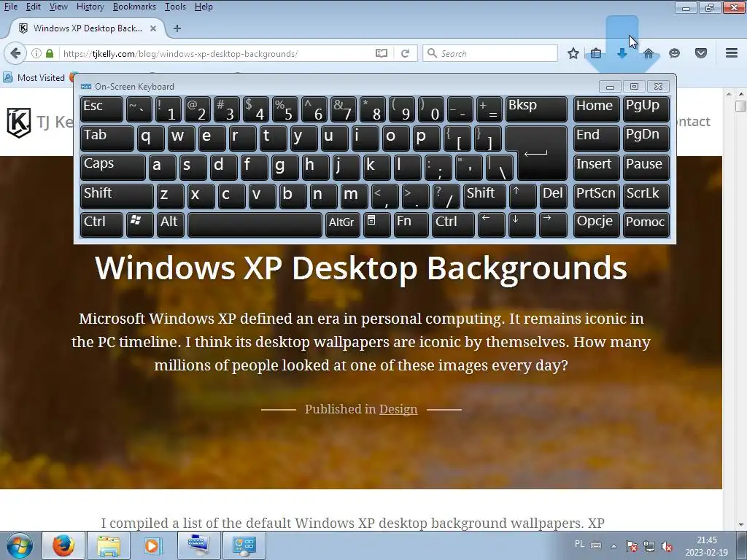Open the chat smiley icon in toolbar
The image size is (747, 560).
pos(674,53)
